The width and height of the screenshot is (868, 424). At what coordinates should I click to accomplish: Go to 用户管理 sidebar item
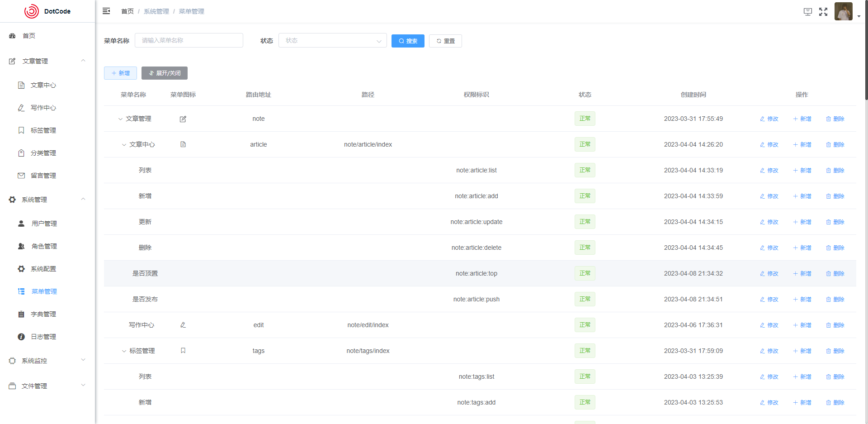[x=44, y=224]
